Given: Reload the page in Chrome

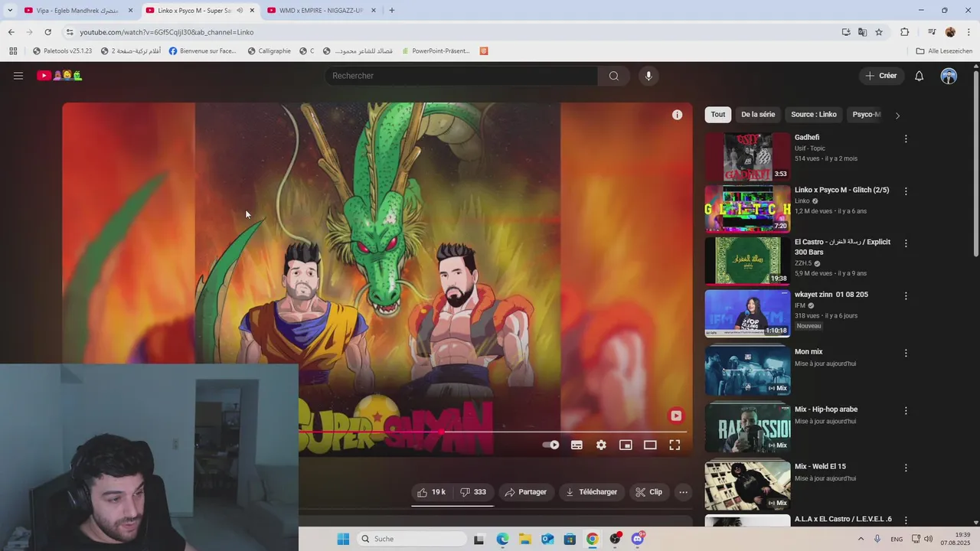Looking at the screenshot, I should coord(47,32).
